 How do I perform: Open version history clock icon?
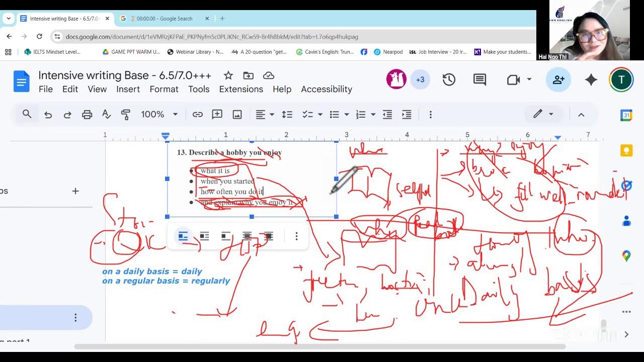coord(449,79)
